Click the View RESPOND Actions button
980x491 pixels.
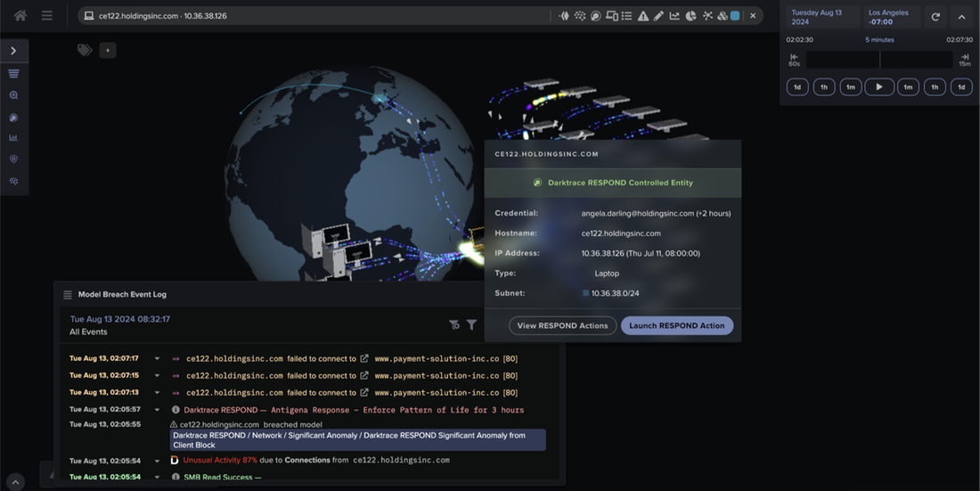(562, 325)
